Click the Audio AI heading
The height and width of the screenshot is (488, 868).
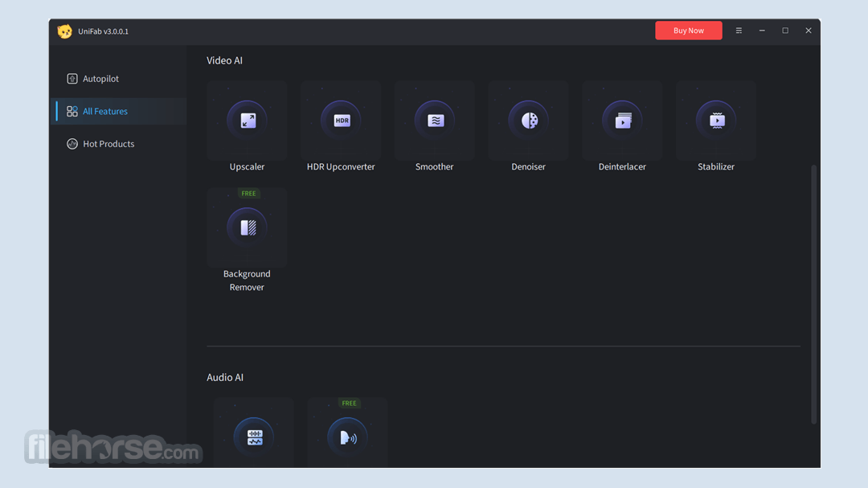pyautogui.click(x=225, y=377)
